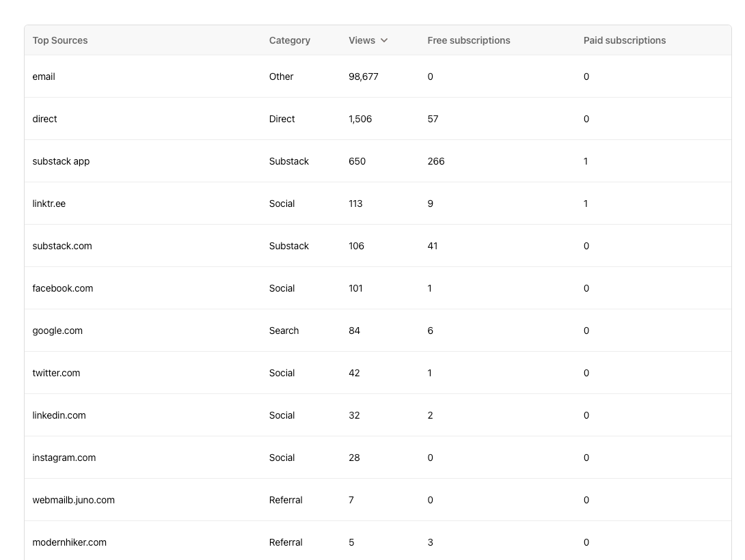Click Other category in email row
The width and height of the screenshot is (745, 560).
(x=282, y=76)
